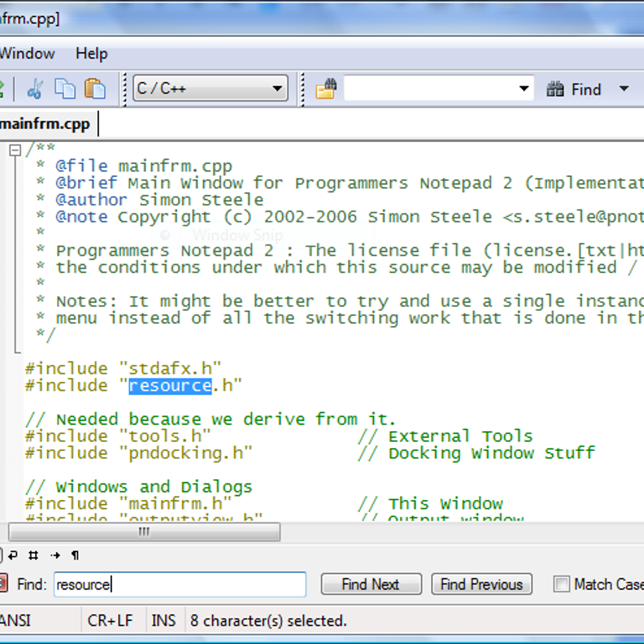The height and width of the screenshot is (644, 644).
Task: Click the '// This Window' comment
Action: (430, 503)
